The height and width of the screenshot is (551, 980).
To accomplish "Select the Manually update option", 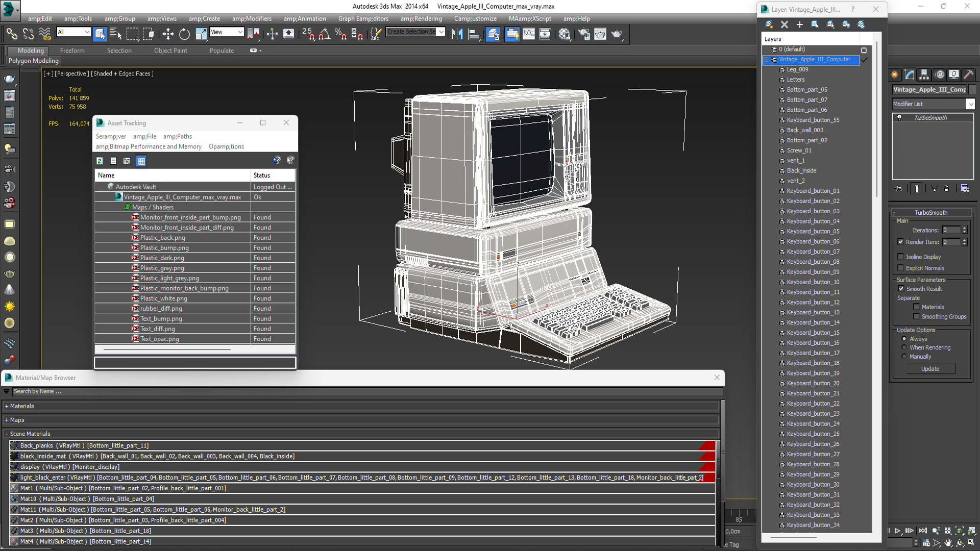I will [904, 357].
